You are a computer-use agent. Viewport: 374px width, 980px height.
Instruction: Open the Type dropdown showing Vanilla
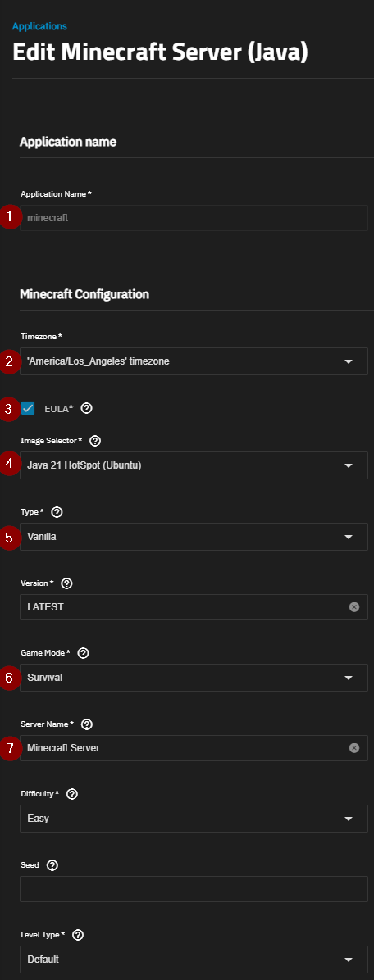pos(194,537)
